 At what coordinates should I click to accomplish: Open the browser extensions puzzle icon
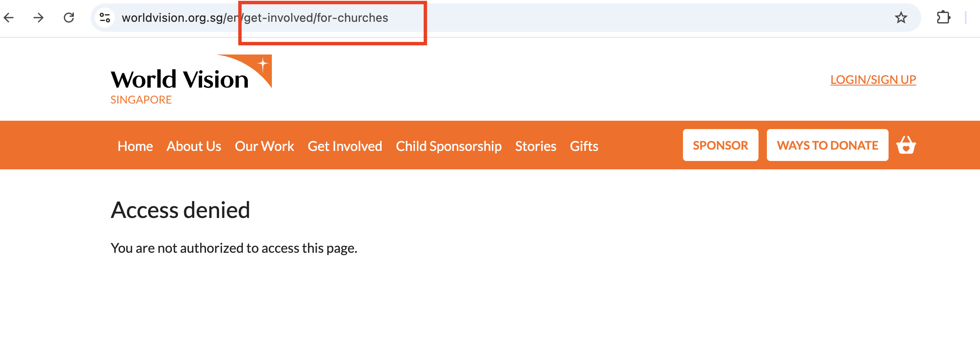pos(944,18)
